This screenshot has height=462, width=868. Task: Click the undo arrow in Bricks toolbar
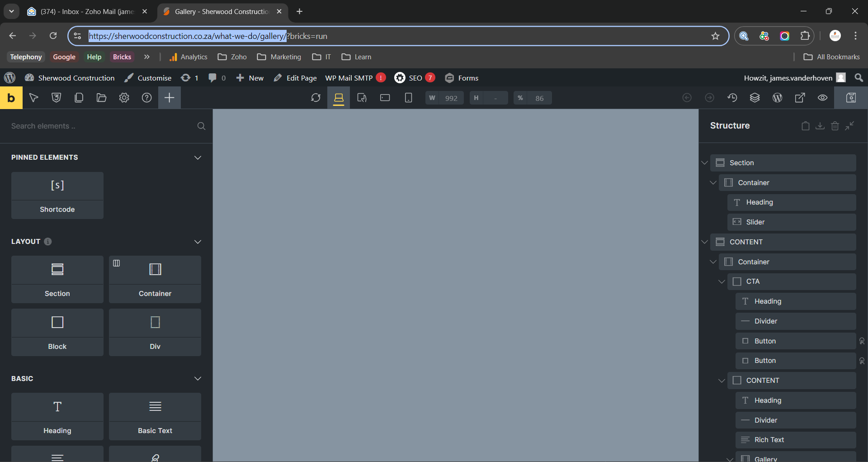click(x=687, y=98)
